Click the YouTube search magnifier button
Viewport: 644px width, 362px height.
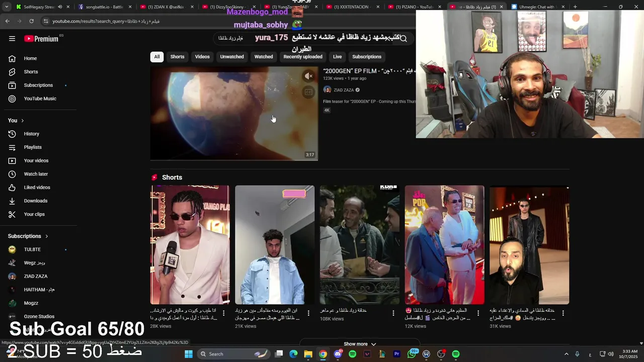tap(403, 38)
